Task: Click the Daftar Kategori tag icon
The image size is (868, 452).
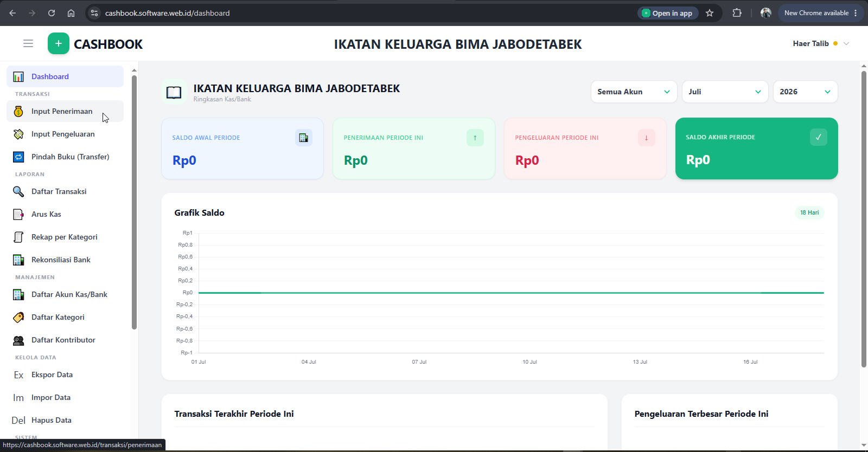Action: [x=18, y=317]
